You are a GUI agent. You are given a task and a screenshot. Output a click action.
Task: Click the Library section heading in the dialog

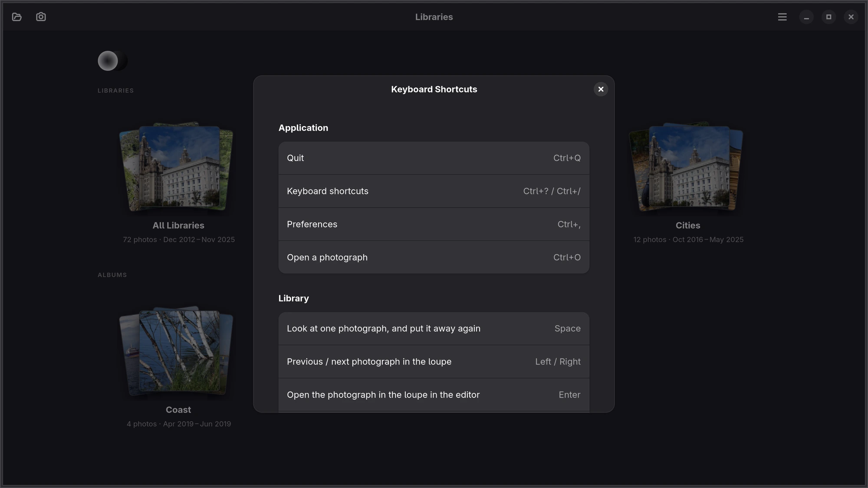[294, 298]
